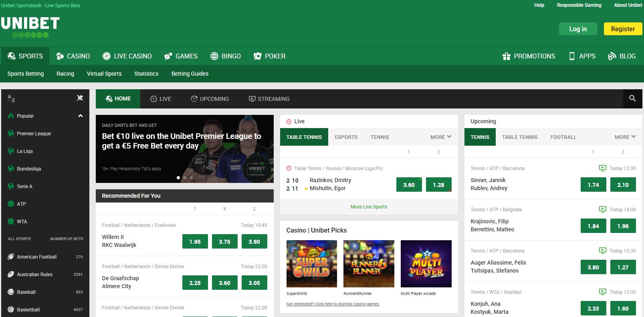Select the HOME tab
Viewport: 644px width, 317px height.
point(118,99)
